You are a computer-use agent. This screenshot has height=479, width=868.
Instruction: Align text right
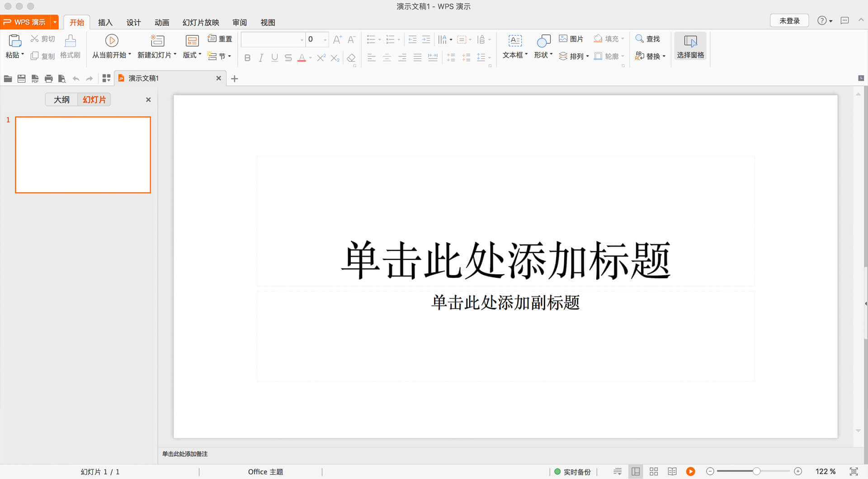coord(402,57)
